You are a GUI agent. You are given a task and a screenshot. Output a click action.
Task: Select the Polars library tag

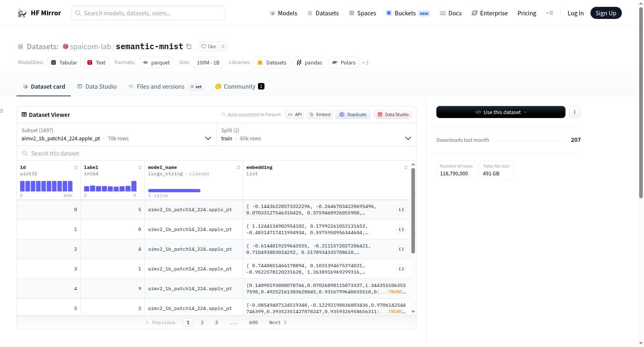[344, 62]
